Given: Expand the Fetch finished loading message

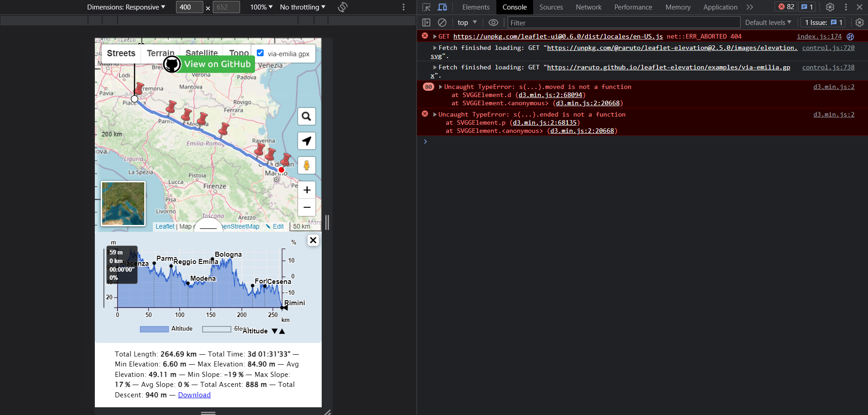Looking at the screenshot, I should [x=435, y=47].
